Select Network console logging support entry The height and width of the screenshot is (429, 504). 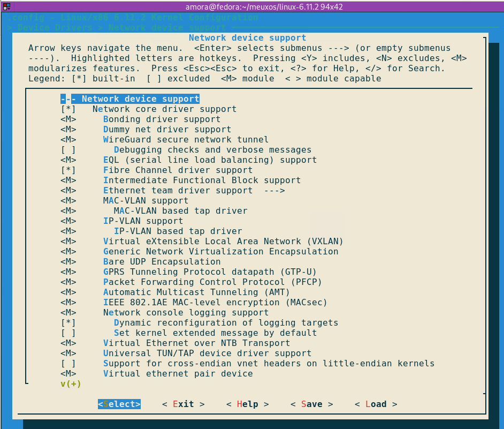pos(186,313)
